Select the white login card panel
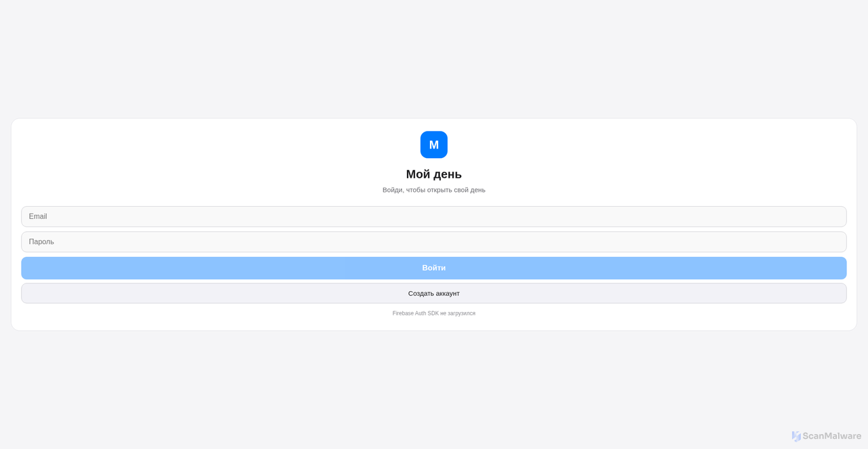The image size is (868, 449). tap(433, 224)
